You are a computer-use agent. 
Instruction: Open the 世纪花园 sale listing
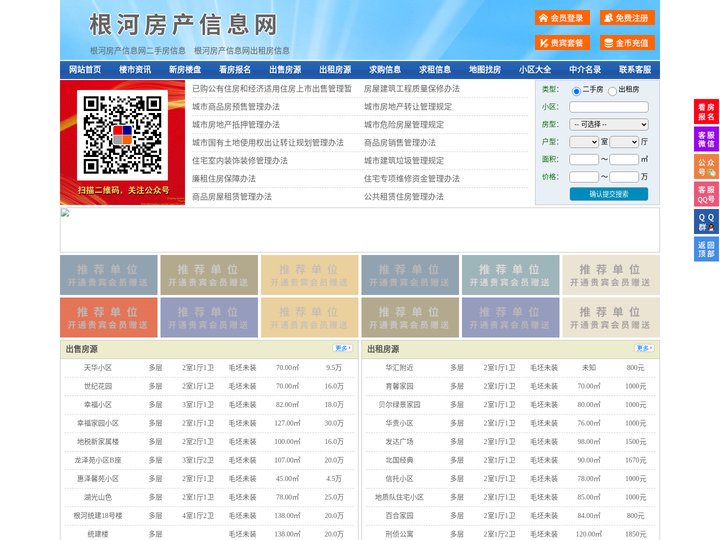coord(98,386)
